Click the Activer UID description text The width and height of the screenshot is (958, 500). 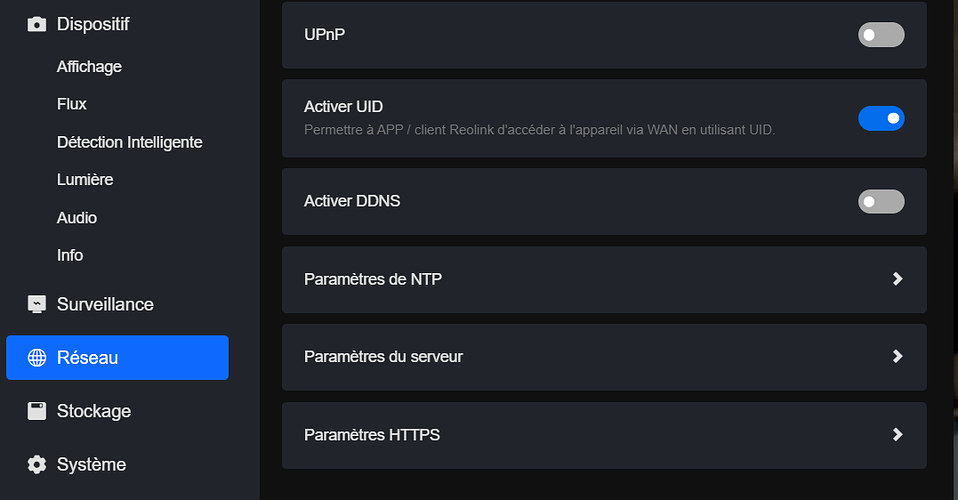tap(539, 130)
